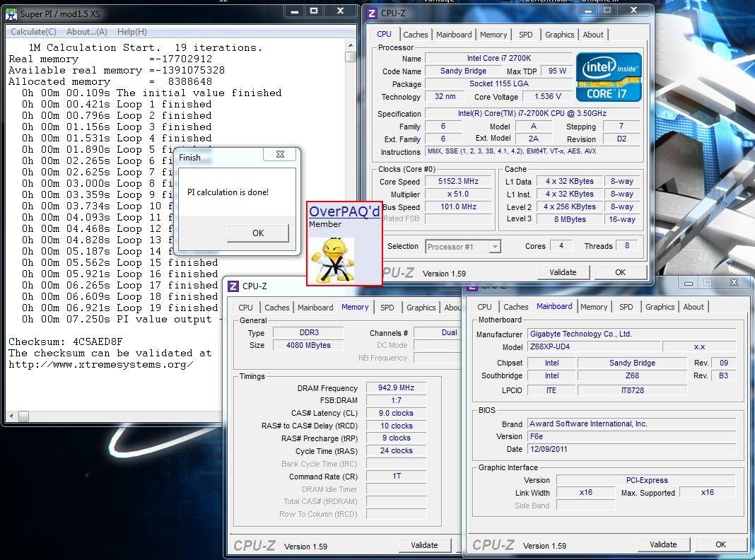Image resolution: width=755 pixels, height=560 pixels.
Task: Switch to Mainboard tab in top CPU-Z window
Action: click(454, 35)
